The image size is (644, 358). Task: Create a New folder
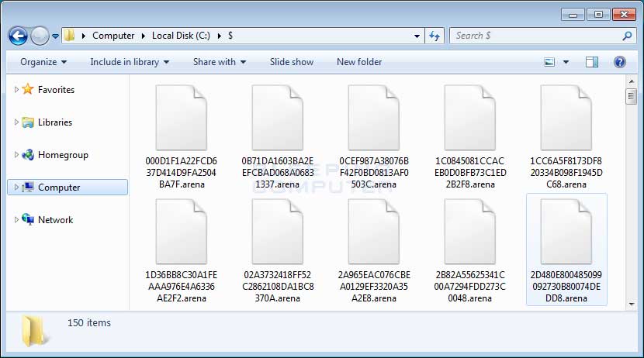coord(359,62)
